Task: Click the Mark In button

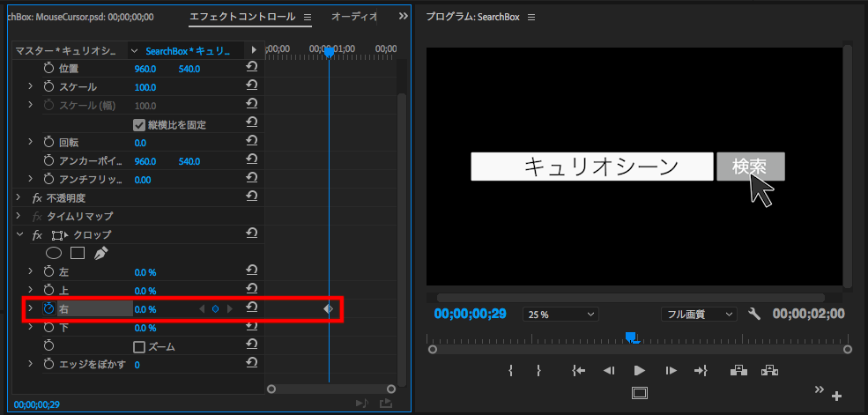Action: (511, 370)
